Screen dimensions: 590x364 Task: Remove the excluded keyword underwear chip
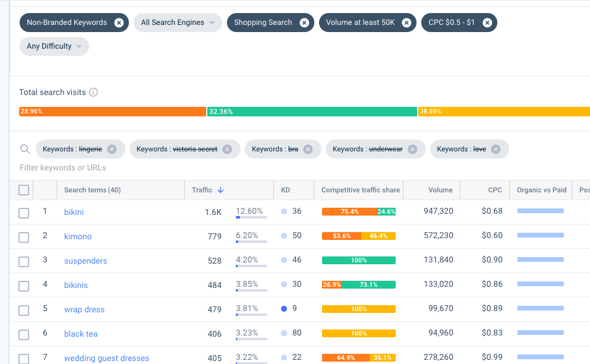(x=412, y=149)
